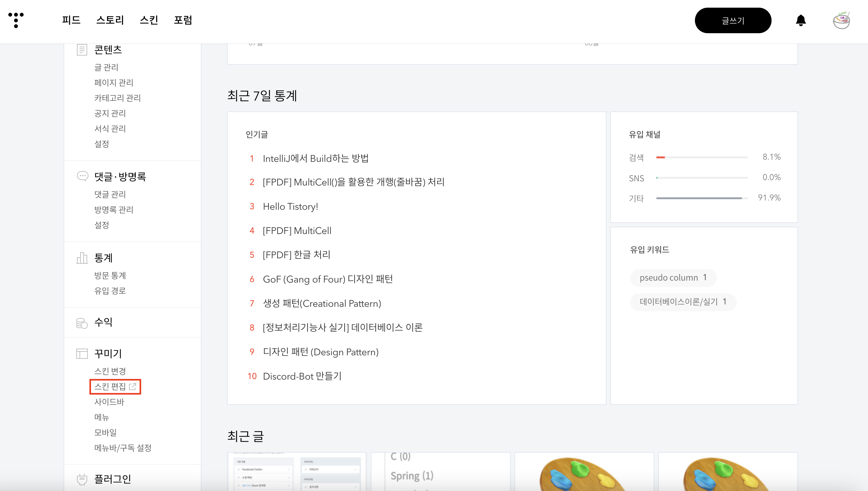Open popular post IntelliJ에서 Build하는 방법
Screen dimensions: 868x491
[316, 158]
